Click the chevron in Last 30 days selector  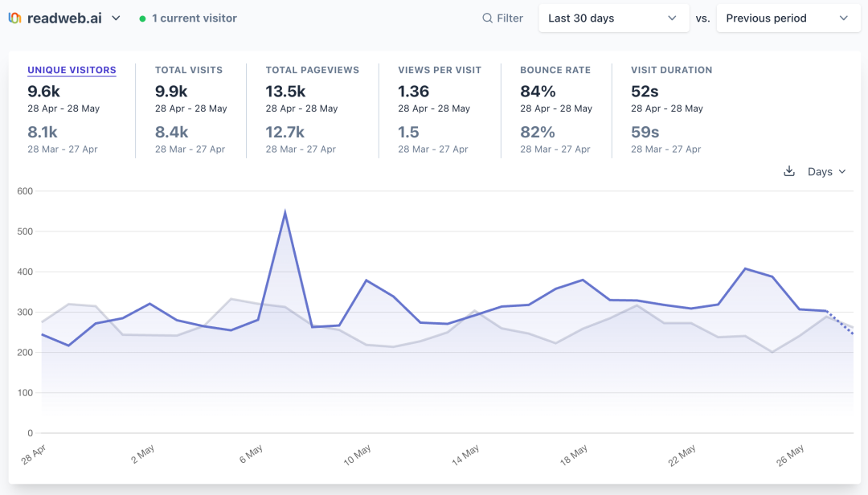click(x=672, y=18)
